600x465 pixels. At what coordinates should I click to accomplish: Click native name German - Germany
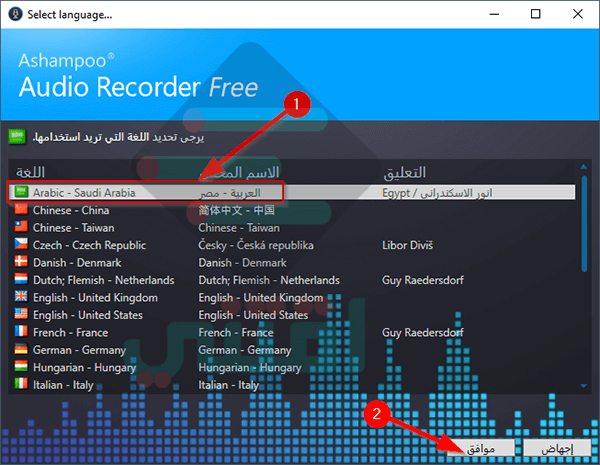pos(245,350)
